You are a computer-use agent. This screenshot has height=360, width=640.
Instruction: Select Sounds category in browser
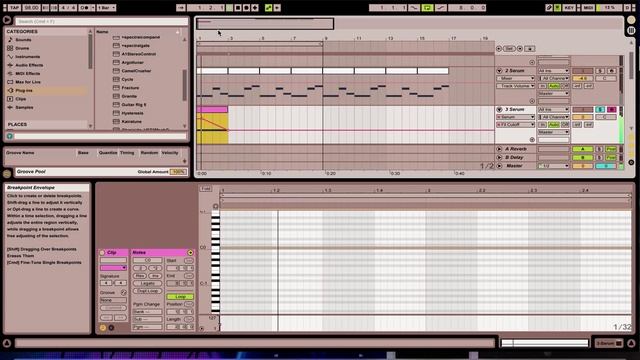click(23, 40)
